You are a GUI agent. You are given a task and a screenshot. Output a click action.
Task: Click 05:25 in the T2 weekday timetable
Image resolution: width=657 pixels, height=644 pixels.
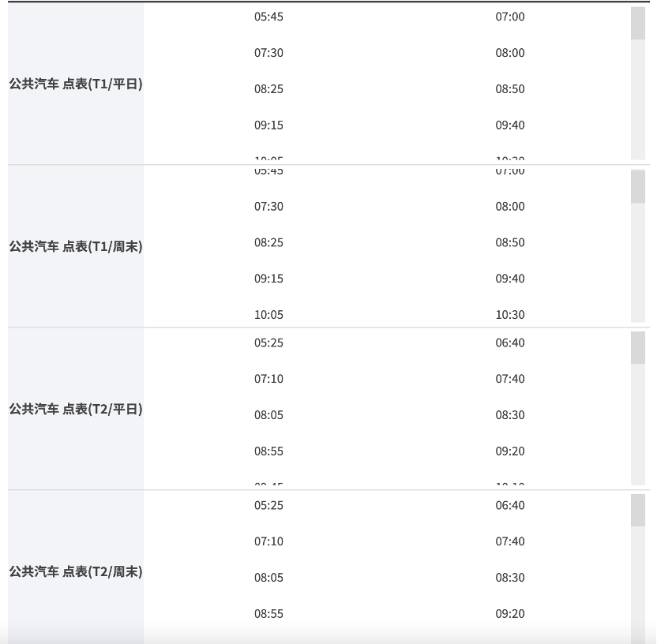point(268,343)
